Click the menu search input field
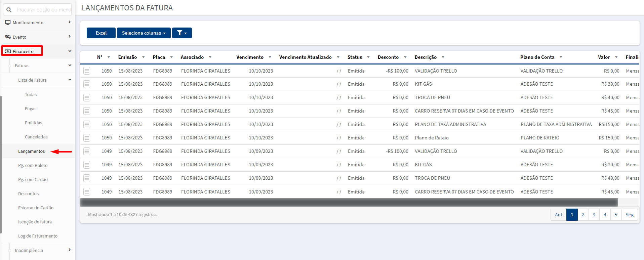Viewport: 644px width, 260px height. (37, 10)
